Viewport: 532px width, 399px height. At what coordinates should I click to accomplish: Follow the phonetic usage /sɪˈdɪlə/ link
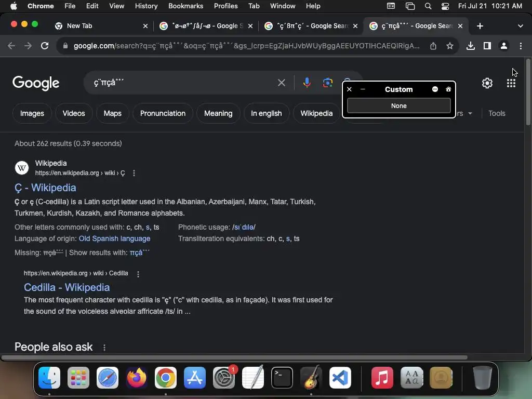tap(244, 227)
